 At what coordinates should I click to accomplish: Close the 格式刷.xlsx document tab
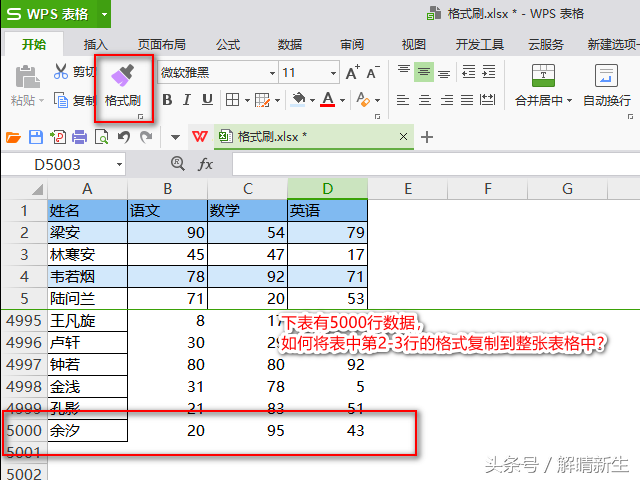[403, 136]
